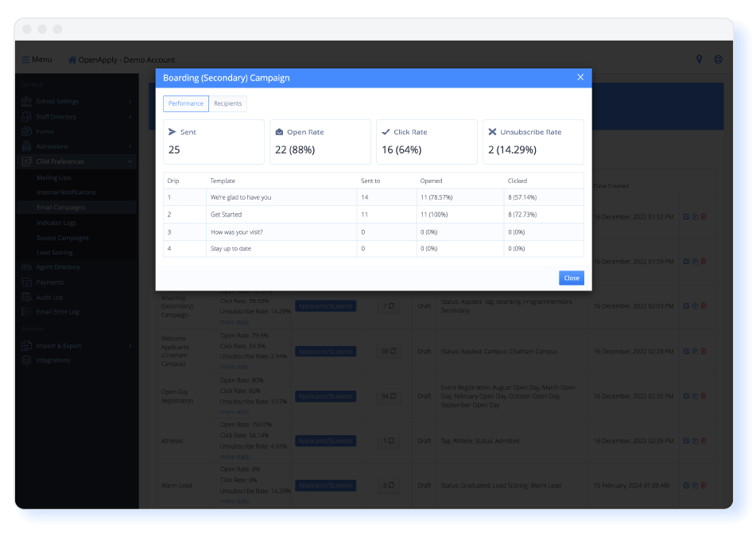Click the delete trash icon for Athletes campaign
This screenshot has width=756, height=541.
coord(703,441)
